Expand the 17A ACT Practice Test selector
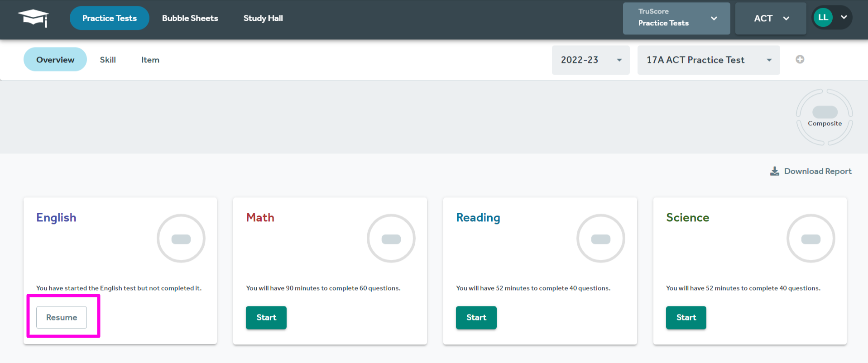 [x=708, y=60]
